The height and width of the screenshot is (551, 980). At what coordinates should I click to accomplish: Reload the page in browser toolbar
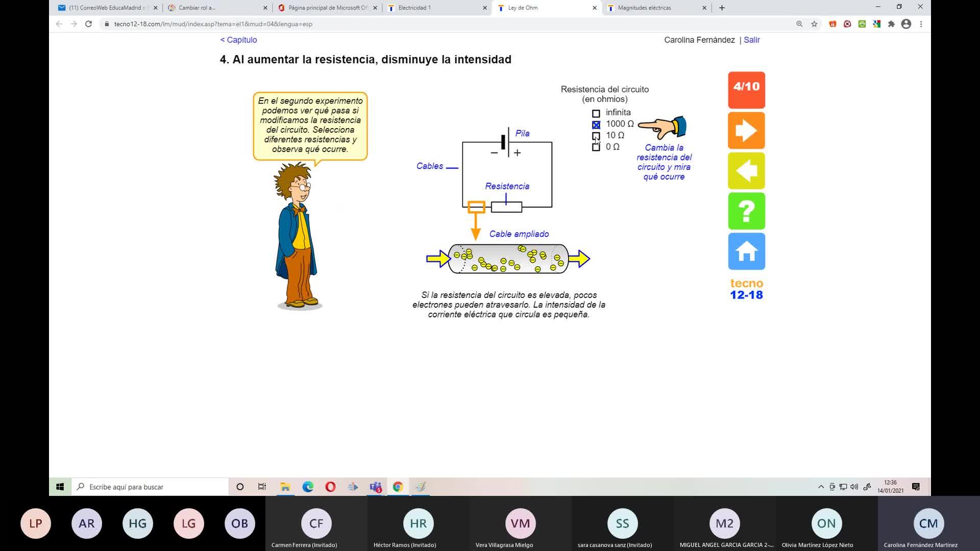(88, 24)
